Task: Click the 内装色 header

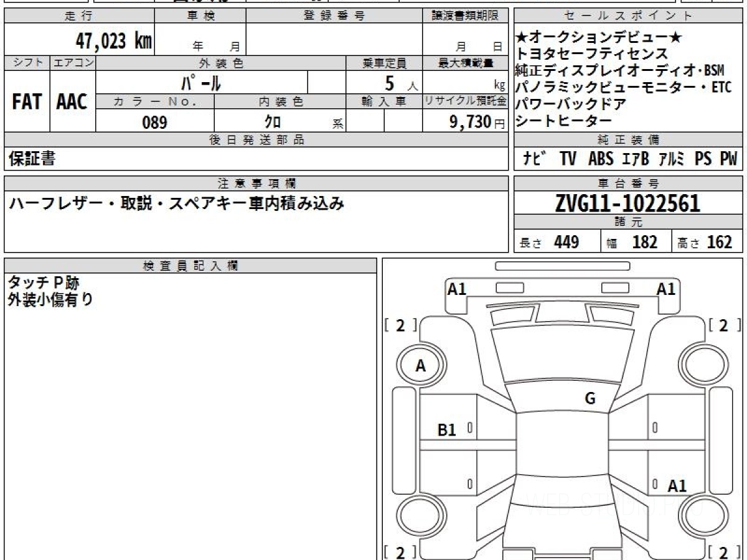Action: 281,101
